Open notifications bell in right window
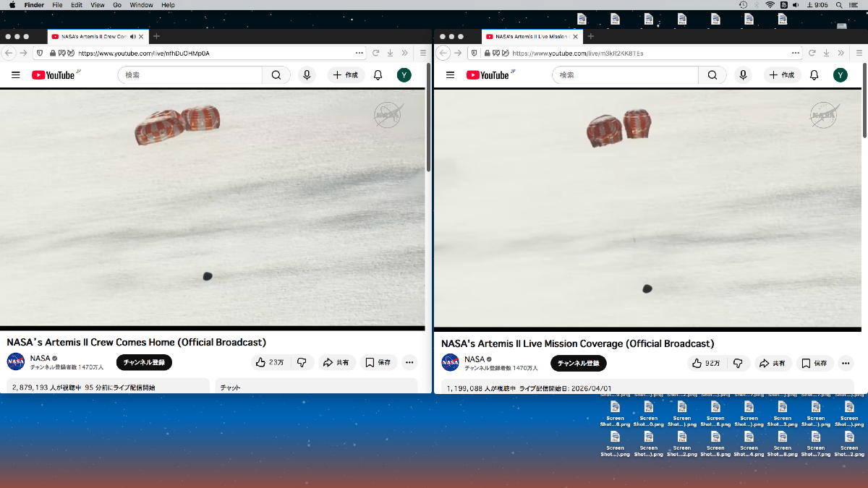The height and width of the screenshot is (488, 868). pyautogui.click(x=814, y=75)
